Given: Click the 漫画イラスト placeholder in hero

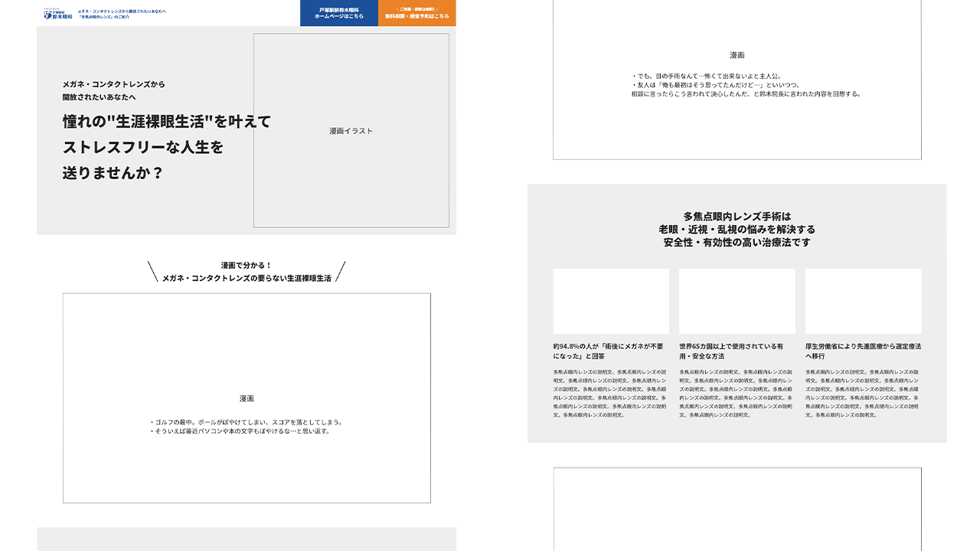Looking at the screenshot, I should [351, 131].
